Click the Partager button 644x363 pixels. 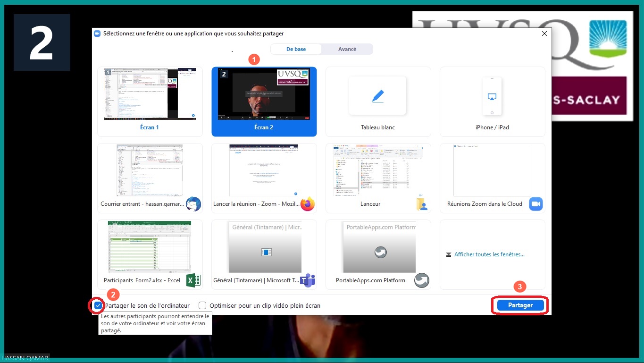tap(520, 305)
